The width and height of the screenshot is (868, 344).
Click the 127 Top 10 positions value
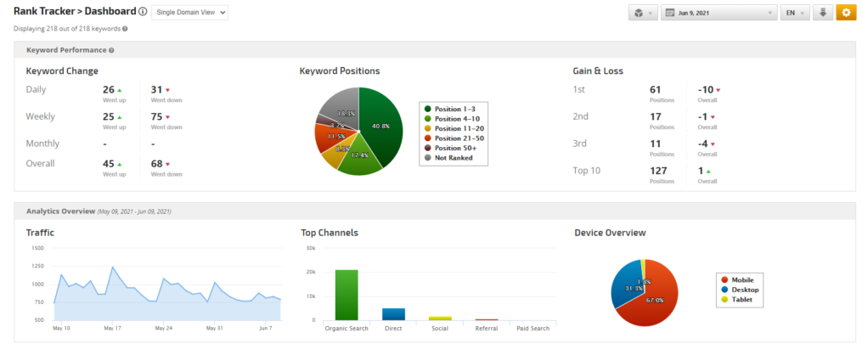[x=658, y=171]
